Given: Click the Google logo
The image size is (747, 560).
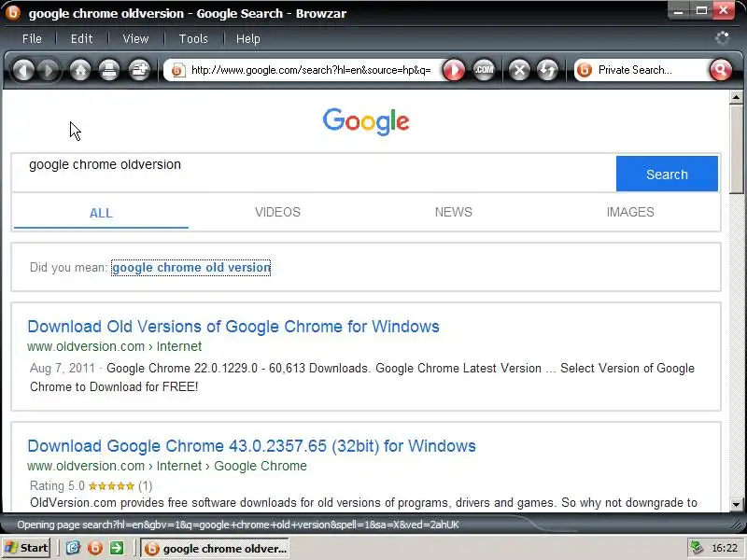Looking at the screenshot, I should [x=366, y=121].
